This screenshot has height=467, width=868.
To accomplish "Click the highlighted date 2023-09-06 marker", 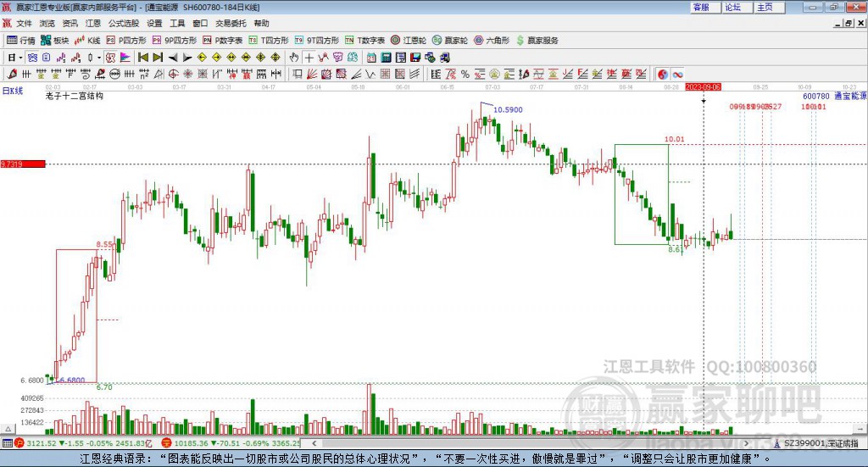I will pos(703,87).
